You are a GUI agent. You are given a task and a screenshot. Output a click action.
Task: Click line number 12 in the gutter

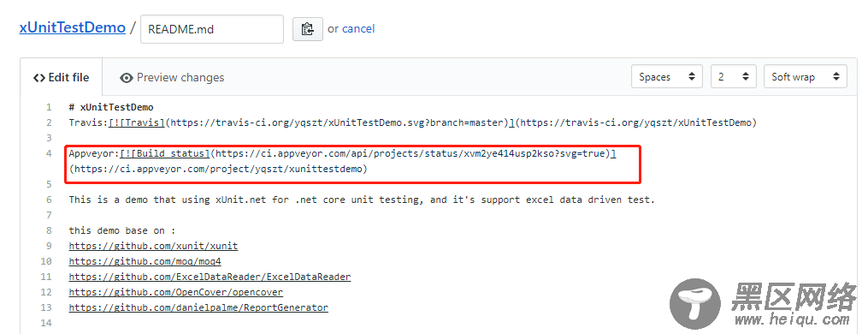click(x=46, y=292)
